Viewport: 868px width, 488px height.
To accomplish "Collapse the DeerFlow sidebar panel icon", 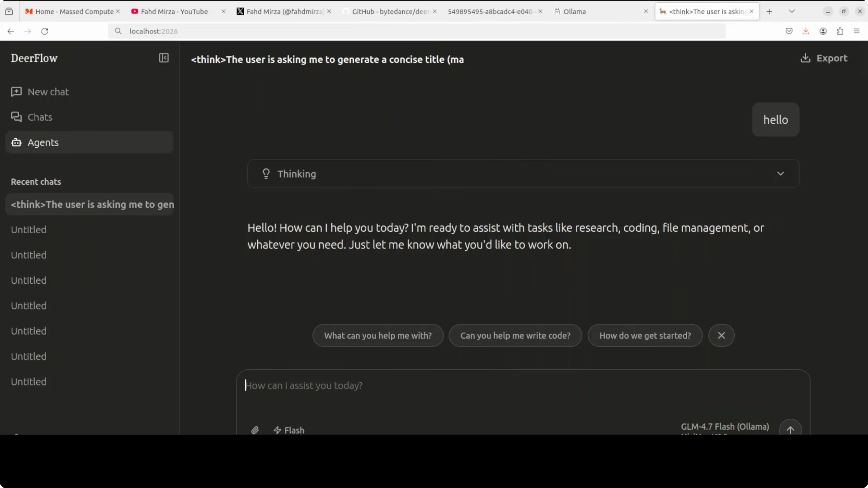I will [x=164, y=58].
